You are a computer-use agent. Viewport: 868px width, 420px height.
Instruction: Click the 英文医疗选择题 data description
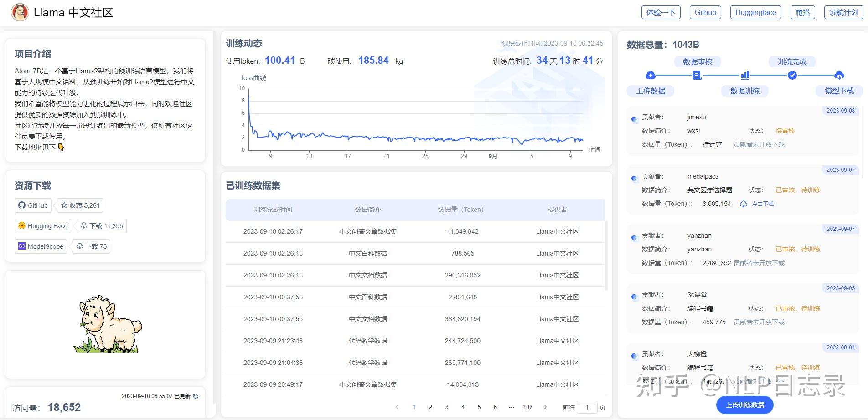click(x=709, y=190)
